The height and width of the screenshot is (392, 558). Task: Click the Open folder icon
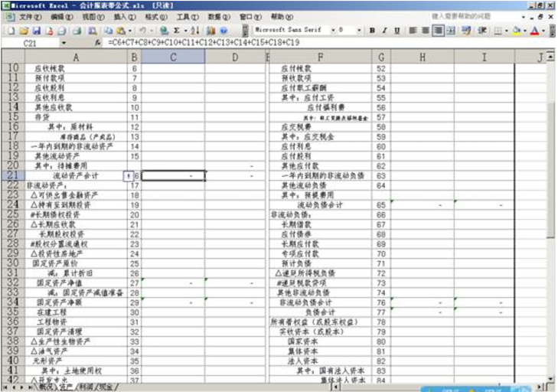pos(24,31)
